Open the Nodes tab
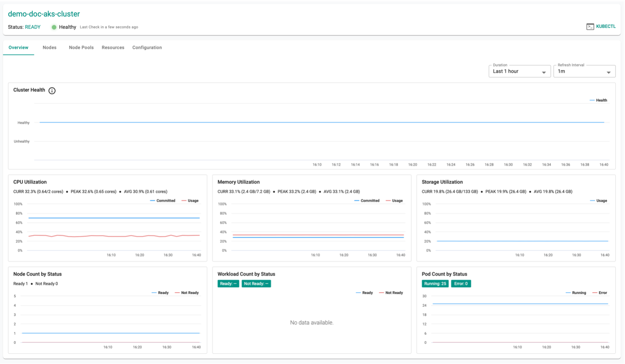 pos(49,47)
